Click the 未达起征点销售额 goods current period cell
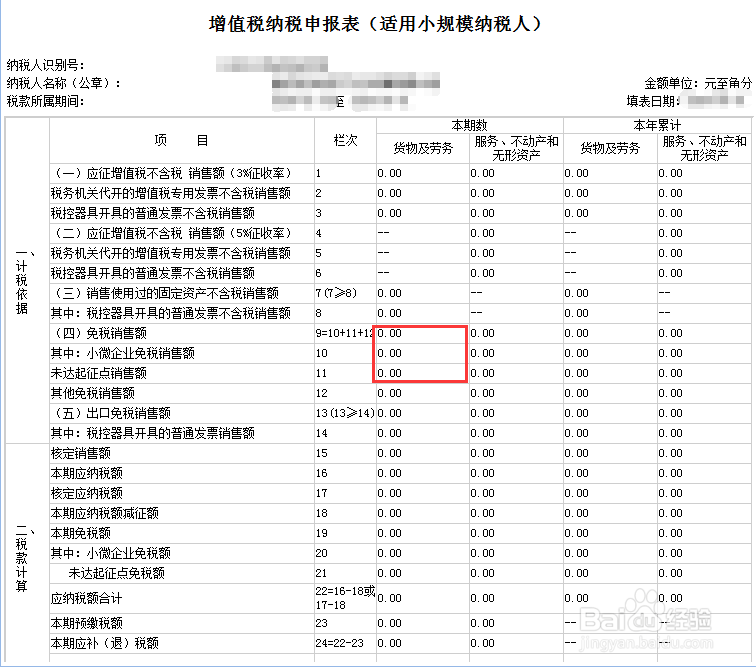 point(423,374)
